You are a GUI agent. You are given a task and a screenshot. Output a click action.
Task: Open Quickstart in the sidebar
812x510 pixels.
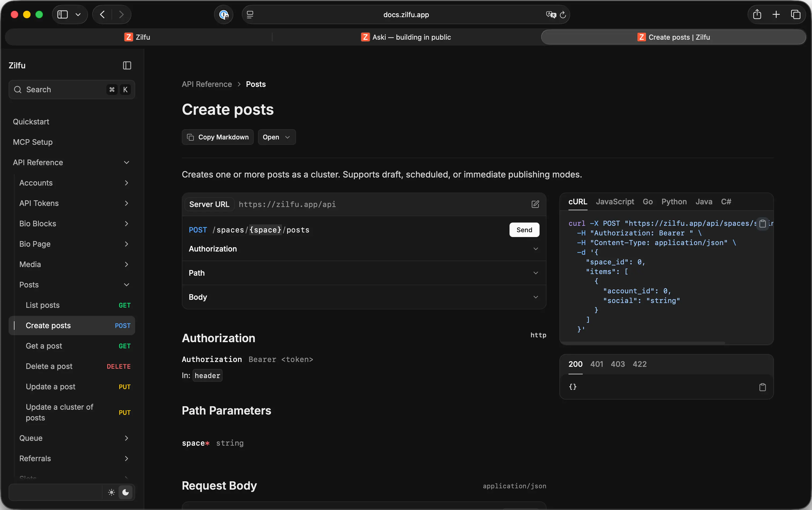[31, 122]
